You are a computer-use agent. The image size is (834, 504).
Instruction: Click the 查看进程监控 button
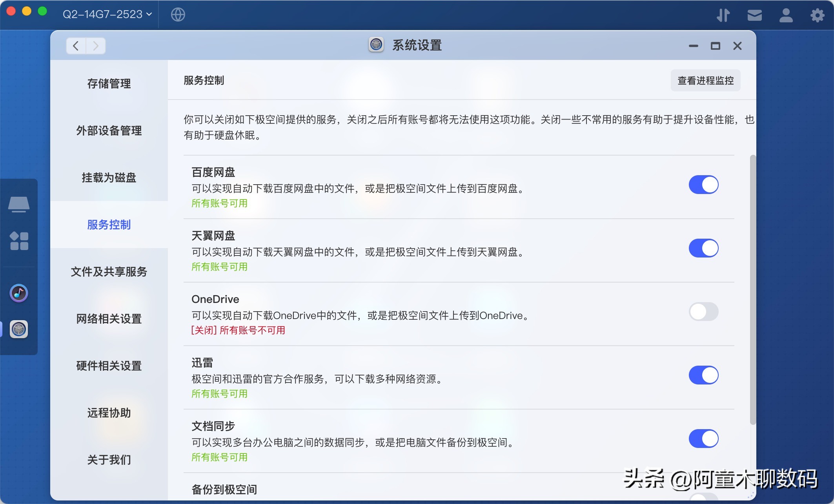(705, 80)
